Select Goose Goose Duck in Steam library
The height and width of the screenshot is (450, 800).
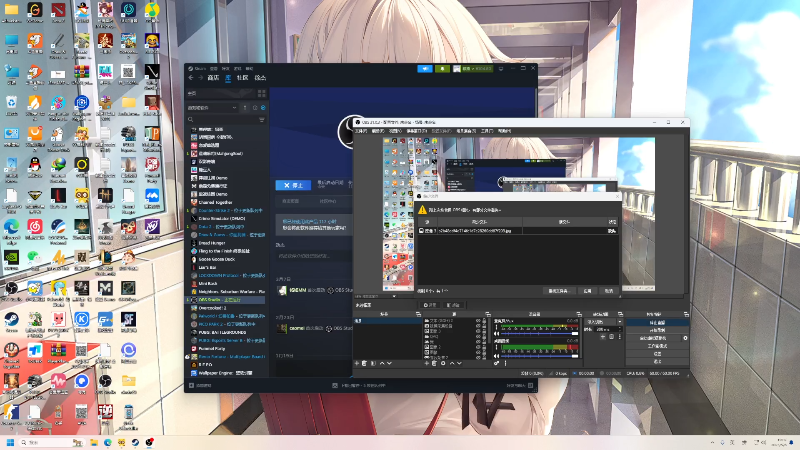(x=216, y=259)
